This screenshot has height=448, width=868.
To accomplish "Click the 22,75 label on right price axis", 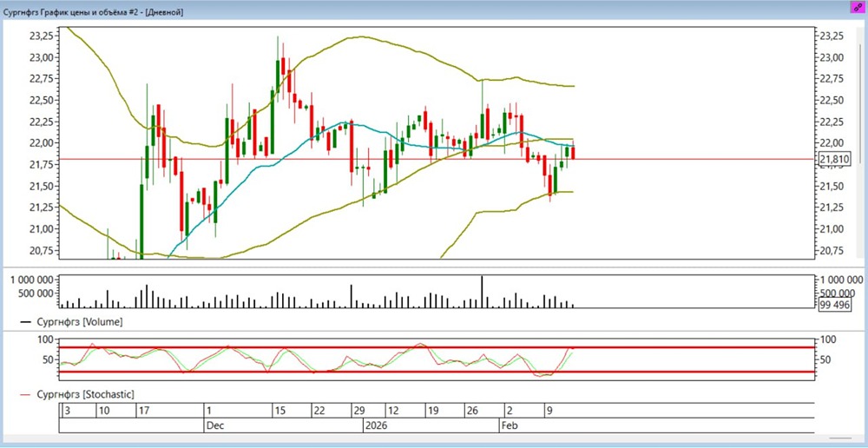I will [831, 79].
